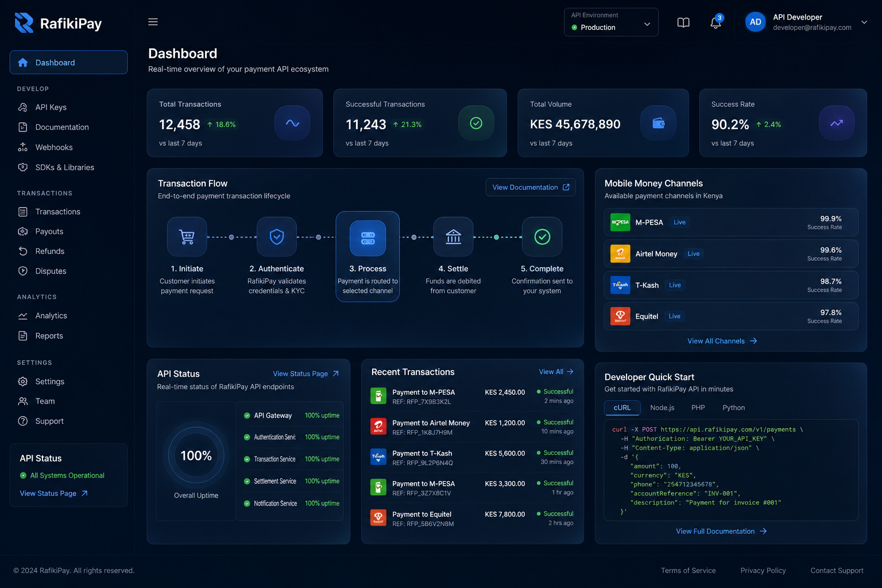Click the Total Transactions wave icon
Viewport: 882px width, 588px height.
tap(292, 123)
